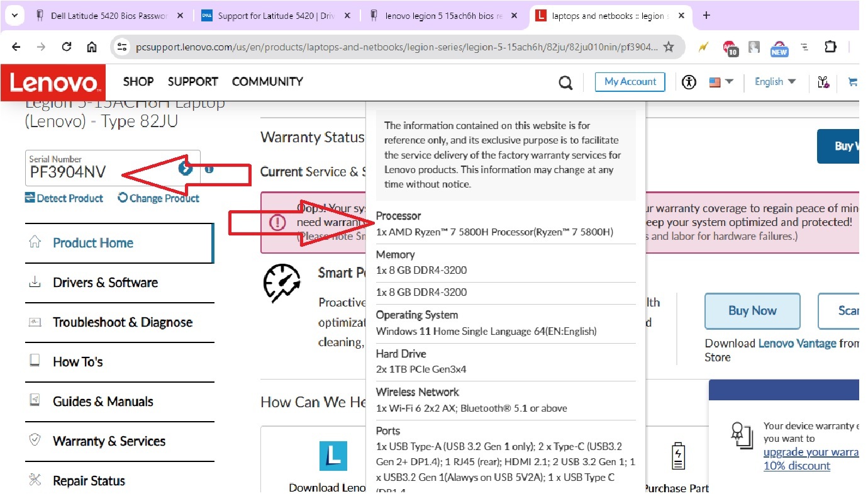The height and width of the screenshot is (496, 868).
Task: Close the Dell Latitude 5420 Bios Password tab
Action: coord(179,16)
